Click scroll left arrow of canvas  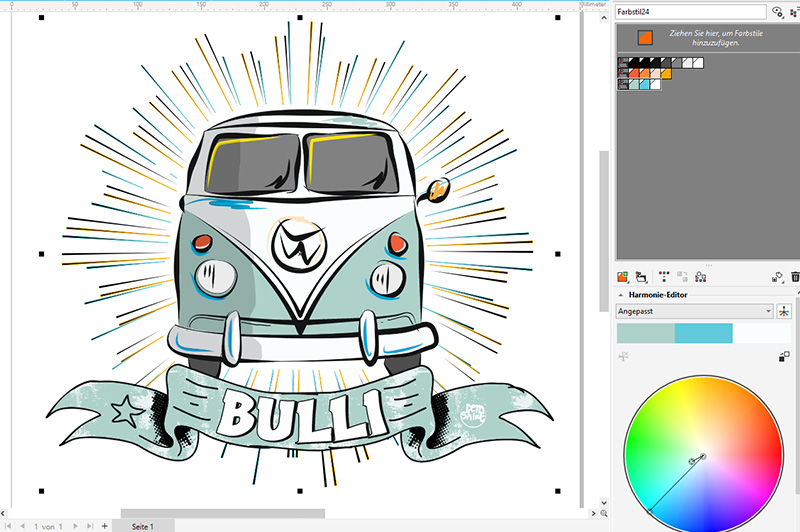coord(3,513)
